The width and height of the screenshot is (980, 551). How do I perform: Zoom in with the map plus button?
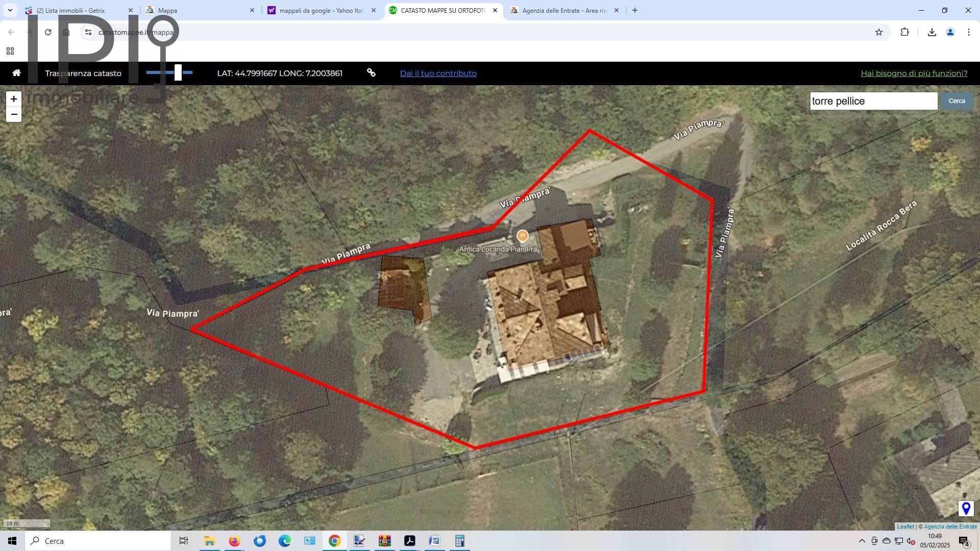14,99
